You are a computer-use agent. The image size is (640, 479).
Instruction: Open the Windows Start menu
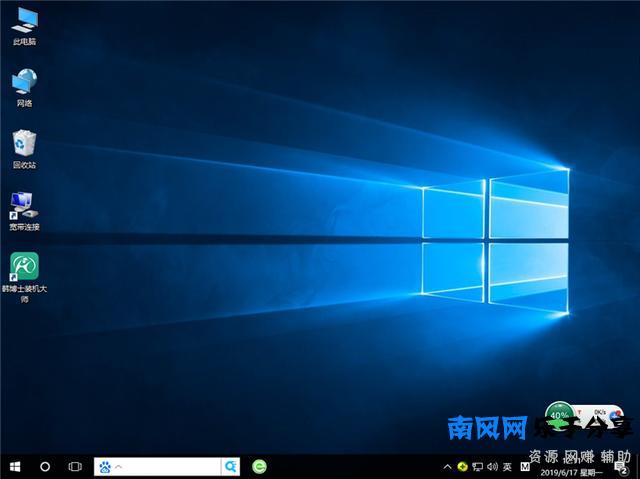(15, 466)
